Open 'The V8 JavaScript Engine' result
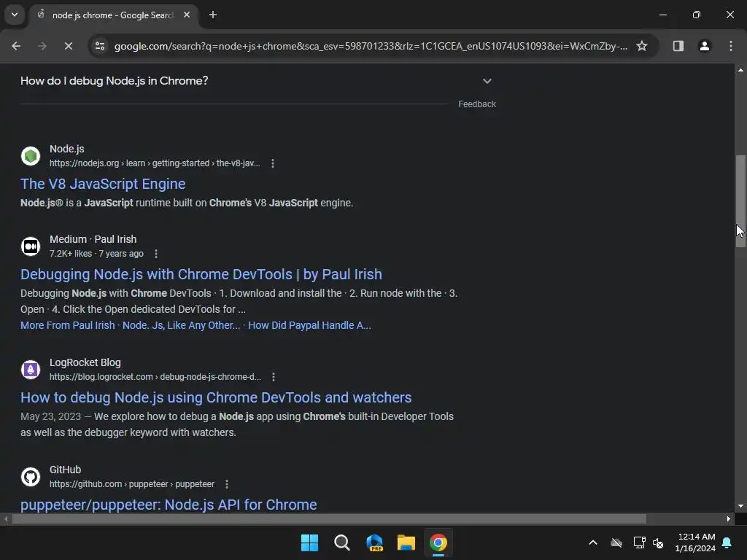747x560 pixels. 103,184
